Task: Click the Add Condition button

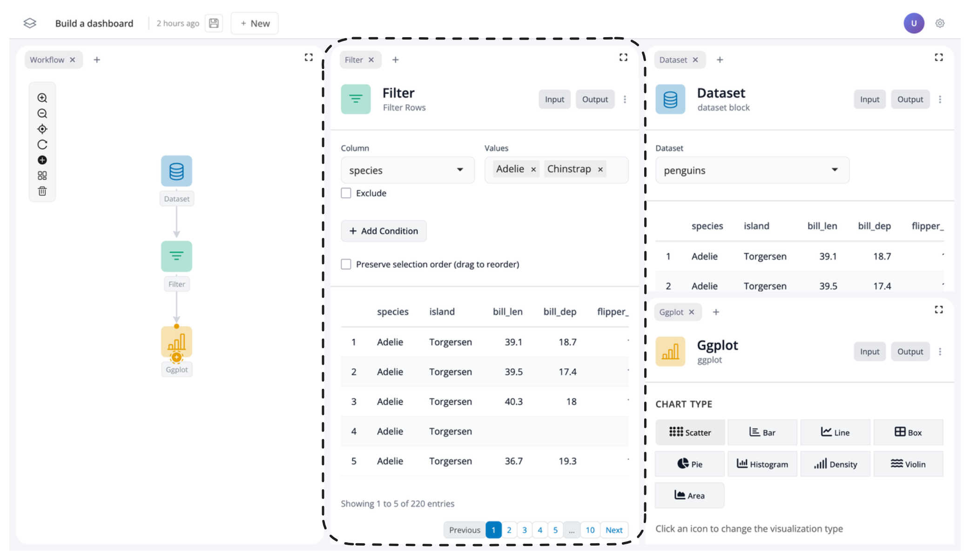Action: click(x=384, y=231)
